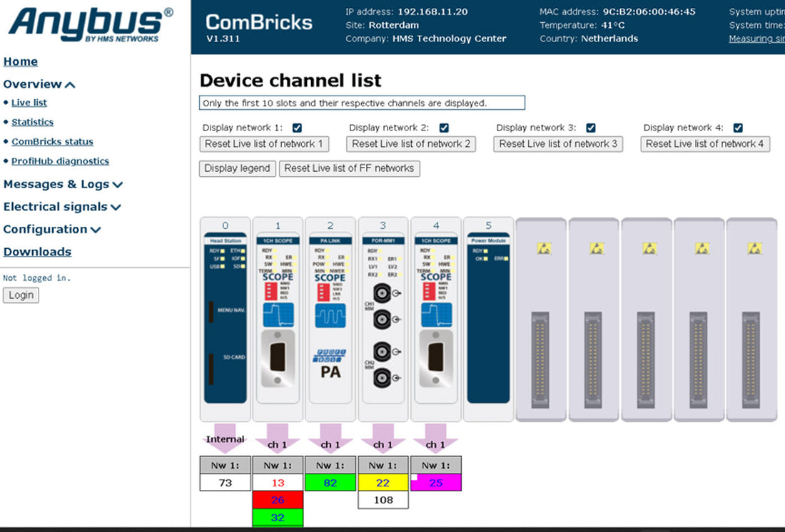Select the Power Module in slot 5
This screenshot has width=785, height=532.
pyautogui.click(x=489, y=317)
